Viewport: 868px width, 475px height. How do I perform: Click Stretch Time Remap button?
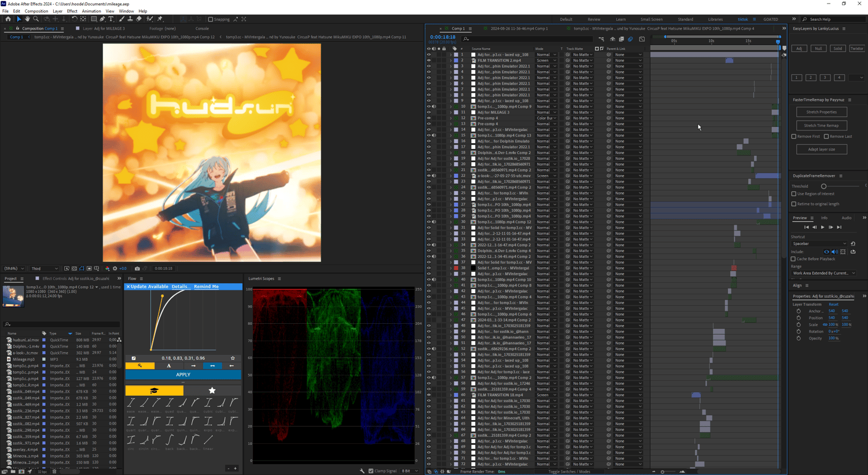pos(821,125)
